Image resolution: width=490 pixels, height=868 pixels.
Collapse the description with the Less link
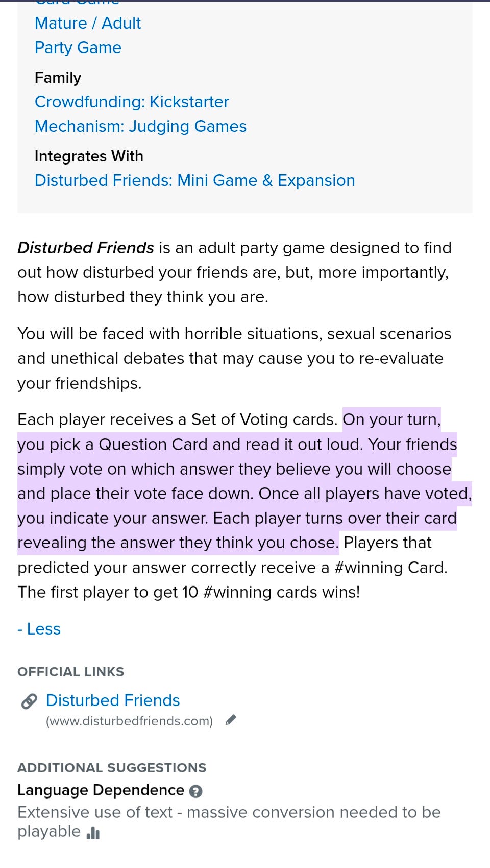[x=39, y=629]
